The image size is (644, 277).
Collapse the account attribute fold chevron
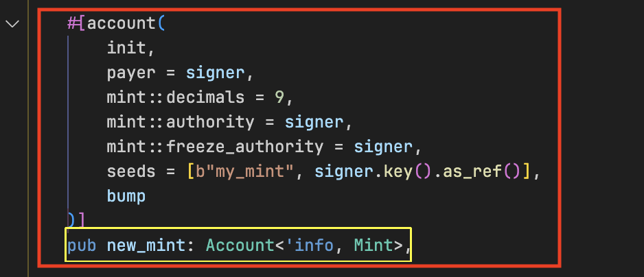(x=12, y=24)
